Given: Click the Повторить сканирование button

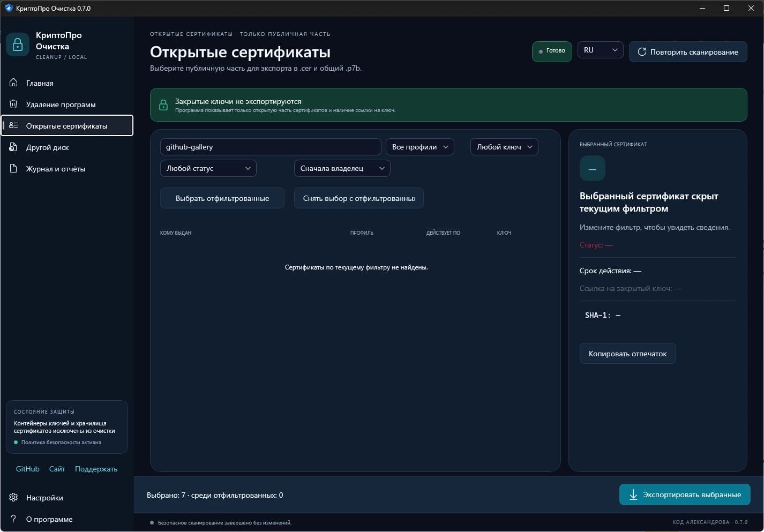Looking at the screenshot, I should pyautogui.click(x=688, y=52).
